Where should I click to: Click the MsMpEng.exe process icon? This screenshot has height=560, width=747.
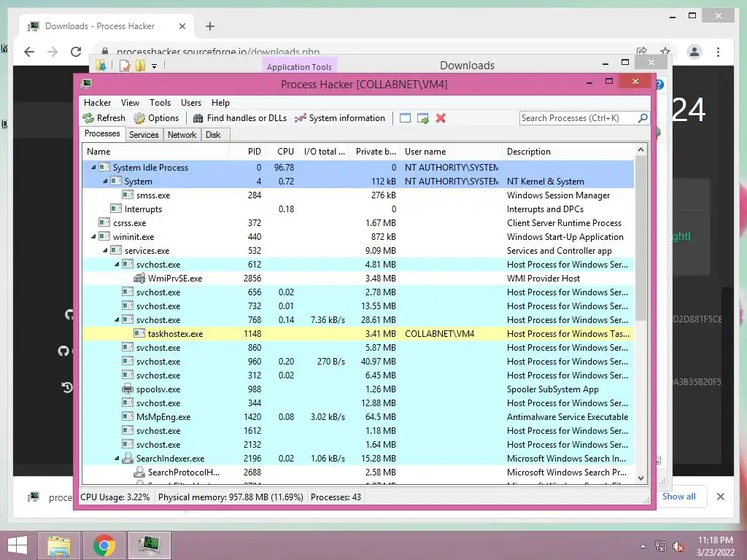point(127,416)
